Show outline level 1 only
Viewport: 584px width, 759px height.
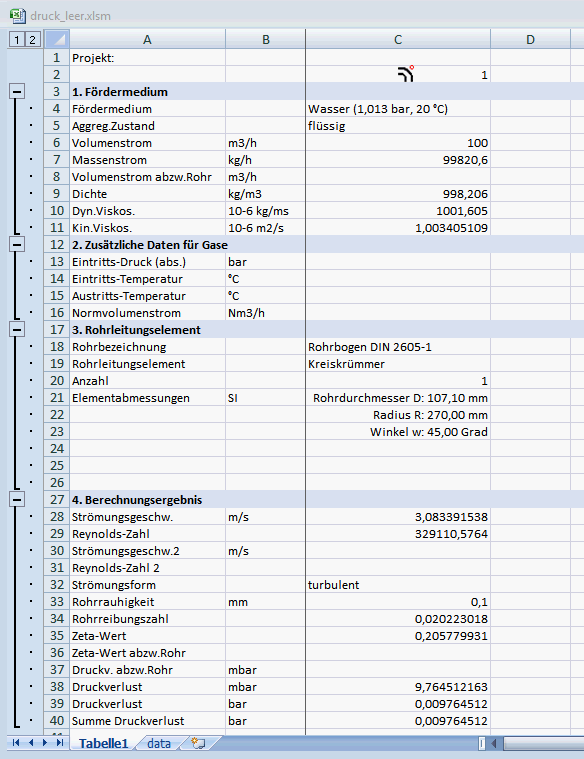[16, 39]
